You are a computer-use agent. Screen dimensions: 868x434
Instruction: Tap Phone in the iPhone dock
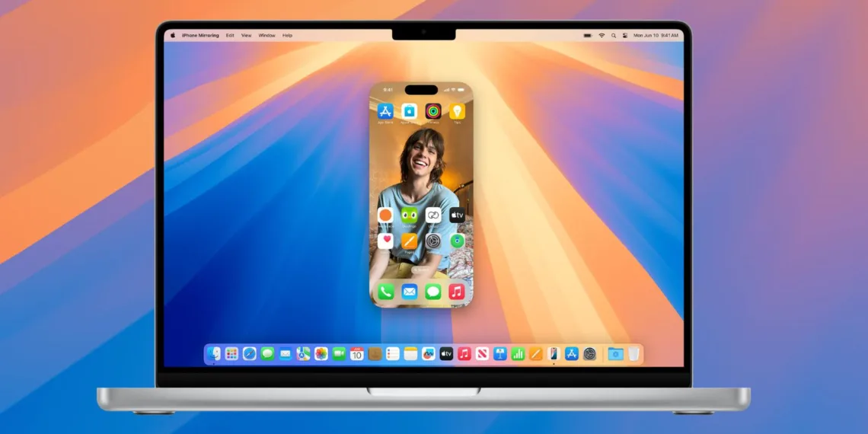(x=385, y=292)
